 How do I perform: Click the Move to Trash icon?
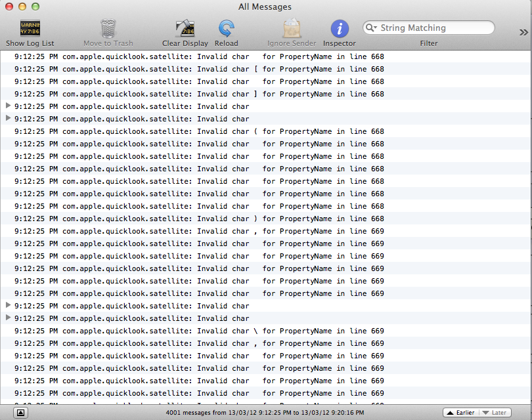[108, 28]
